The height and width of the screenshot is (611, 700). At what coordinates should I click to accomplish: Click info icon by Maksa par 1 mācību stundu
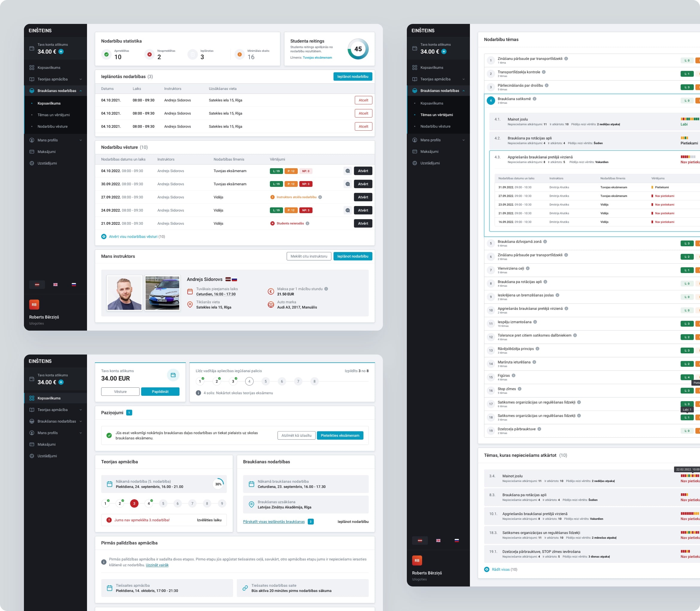[x=326, y=289]
